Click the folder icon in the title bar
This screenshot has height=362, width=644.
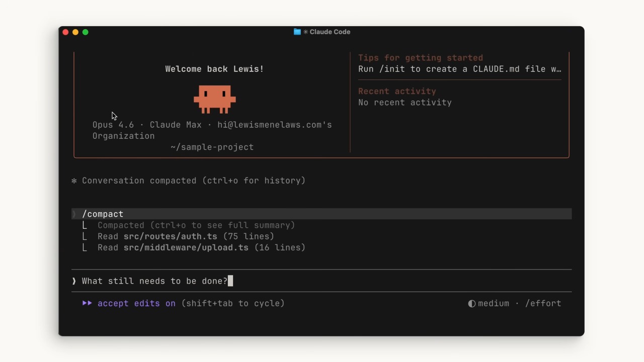(x=297, y=32)
